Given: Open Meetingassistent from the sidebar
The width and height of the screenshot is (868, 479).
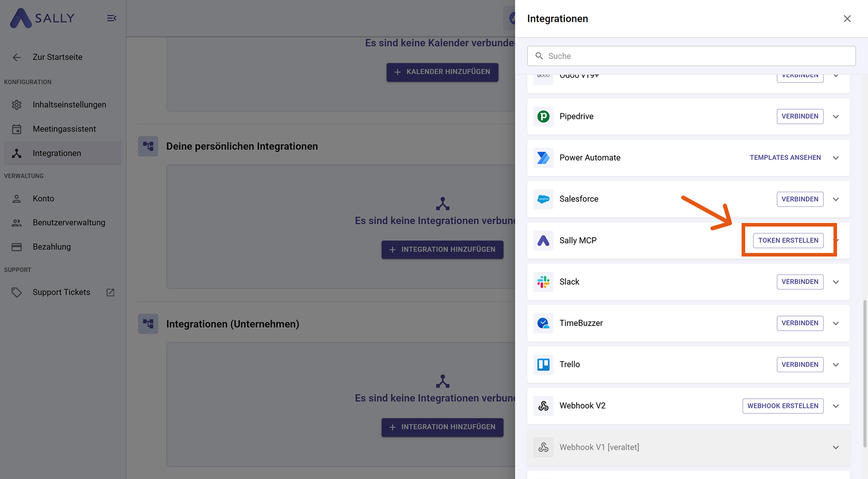Looking at the screenshot, I should [x=64, y=129].
